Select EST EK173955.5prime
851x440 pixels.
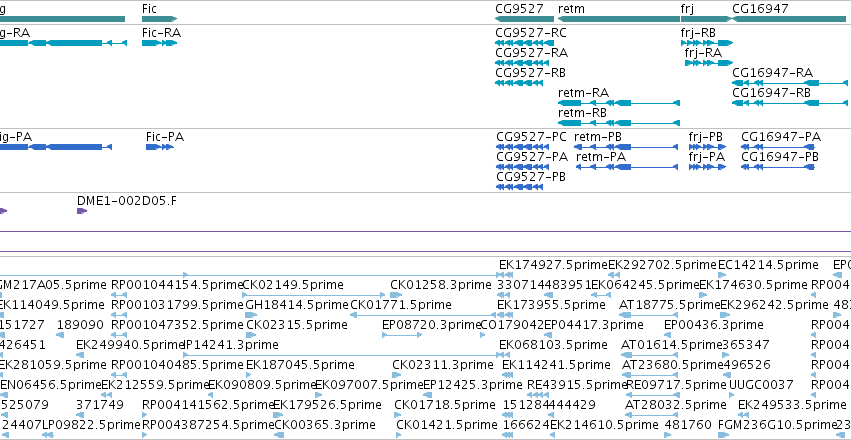(x=551, y=305)
